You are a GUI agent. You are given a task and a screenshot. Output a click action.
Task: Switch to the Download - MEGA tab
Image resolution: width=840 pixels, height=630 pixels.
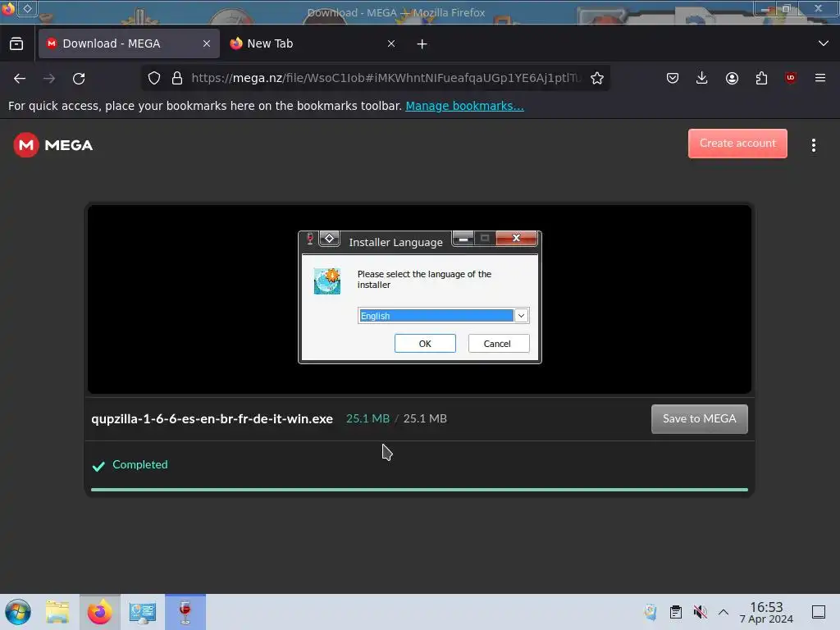[x=129, y=43]
